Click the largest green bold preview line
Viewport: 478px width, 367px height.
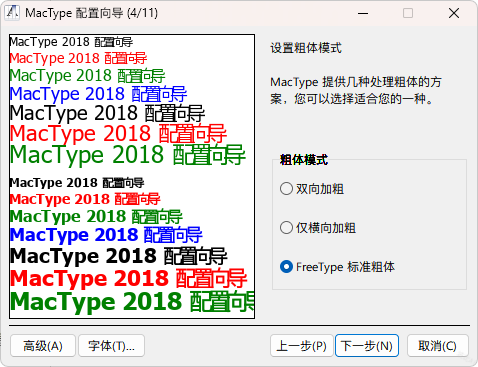click(x=132, y=301)
